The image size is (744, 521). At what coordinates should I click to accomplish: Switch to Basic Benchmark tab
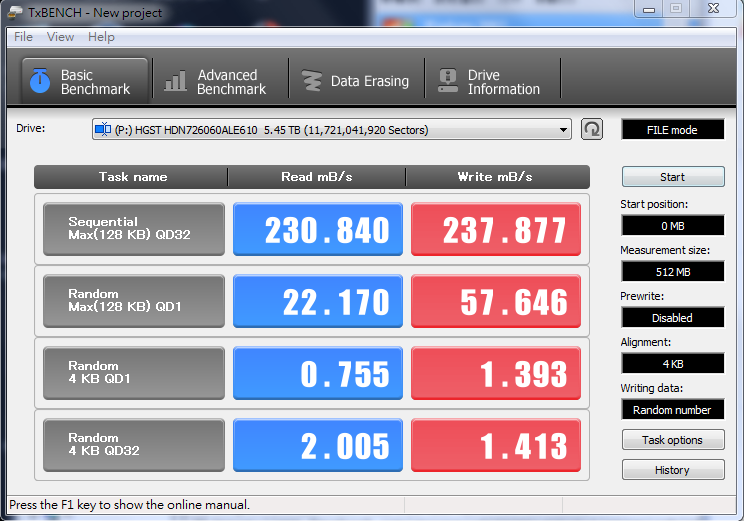[85, 81]
